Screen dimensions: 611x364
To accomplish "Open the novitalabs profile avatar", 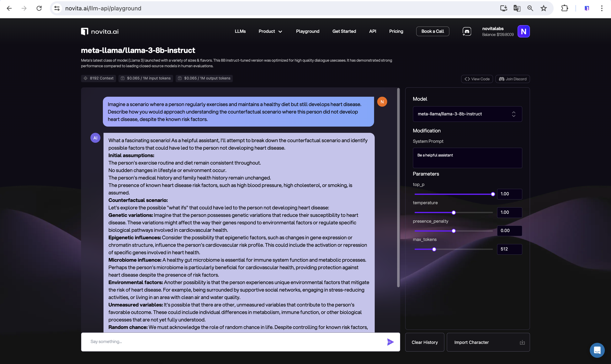I will click(523, 31).
